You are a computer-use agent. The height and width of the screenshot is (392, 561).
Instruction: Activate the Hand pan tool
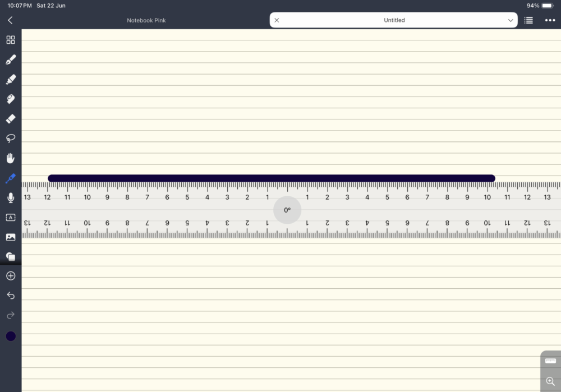[x=10, y=158]
